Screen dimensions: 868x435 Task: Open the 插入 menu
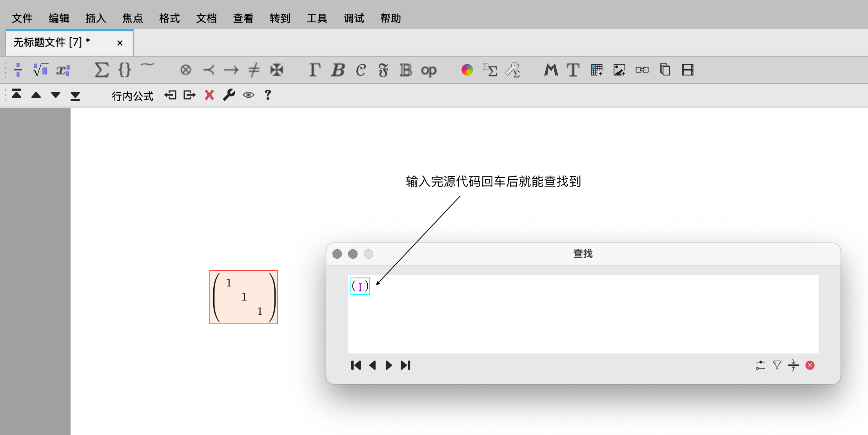tap(96, 18)
